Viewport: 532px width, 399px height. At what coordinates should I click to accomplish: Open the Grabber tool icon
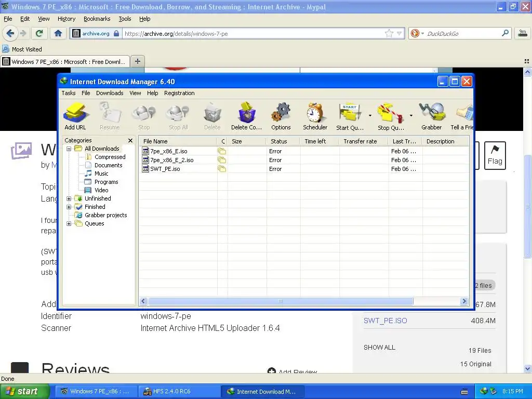432,116
